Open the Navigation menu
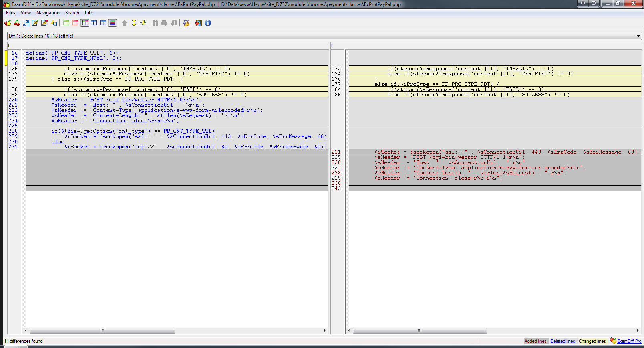The height and width of the screenshot is (348, 644). click(x=48, y=13)
